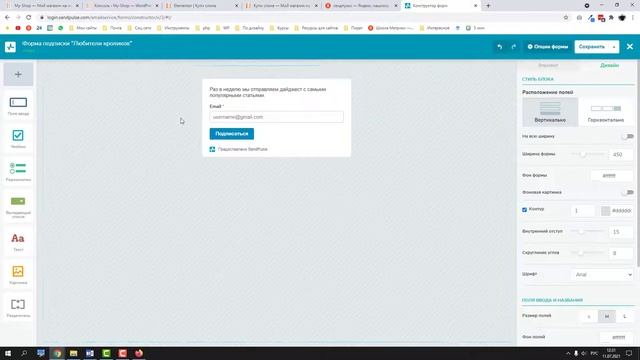Go back in the browser
Screen dimensions: 640x360
point(7,18)
